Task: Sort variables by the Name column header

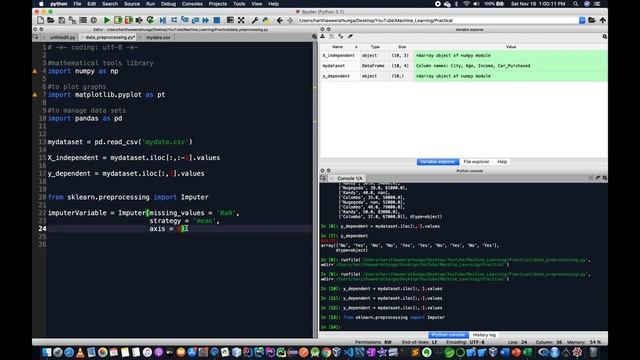Action: point(340,47)
